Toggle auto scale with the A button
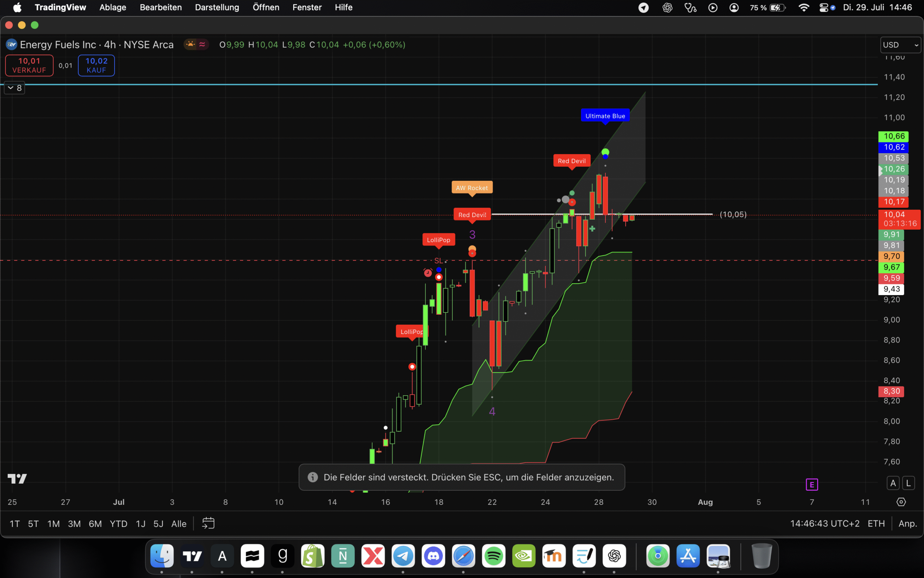The height and width of the screenshot is (578, 924). click(893, 483)
